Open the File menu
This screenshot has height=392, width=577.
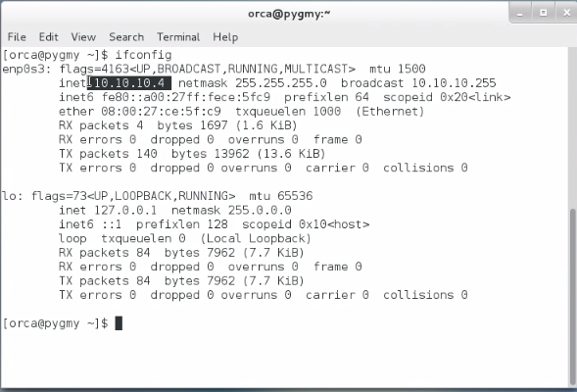[17, 37]
